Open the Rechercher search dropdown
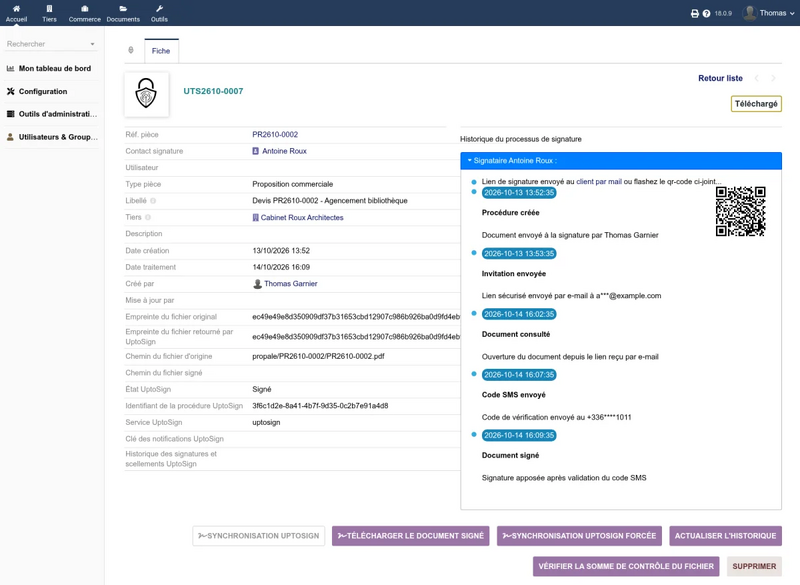Image resolution: width=800 pixels, height=585 pixels. (51, 44)
